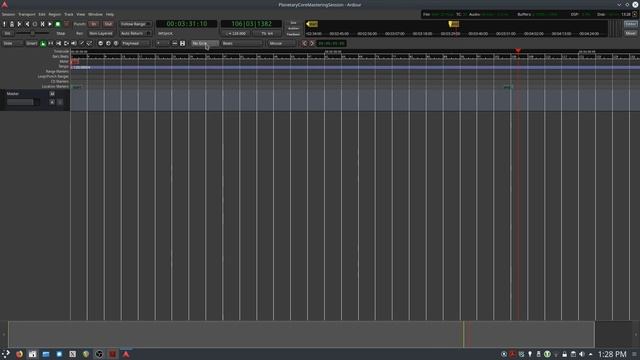This screenshot has width=640, height=360.
Task: Select the Cut tool
Action: click(58, 43)
